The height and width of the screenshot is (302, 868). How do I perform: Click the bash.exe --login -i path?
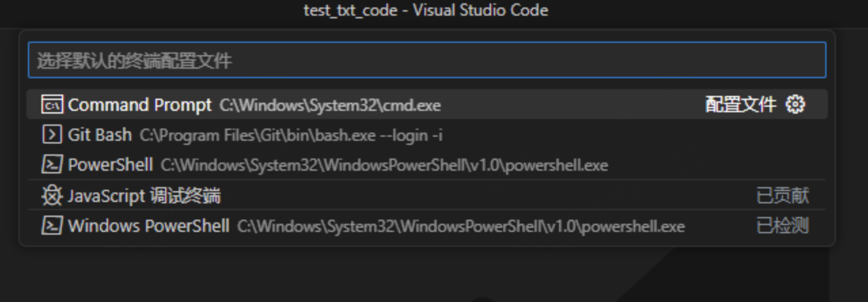(x=291, y=135)
